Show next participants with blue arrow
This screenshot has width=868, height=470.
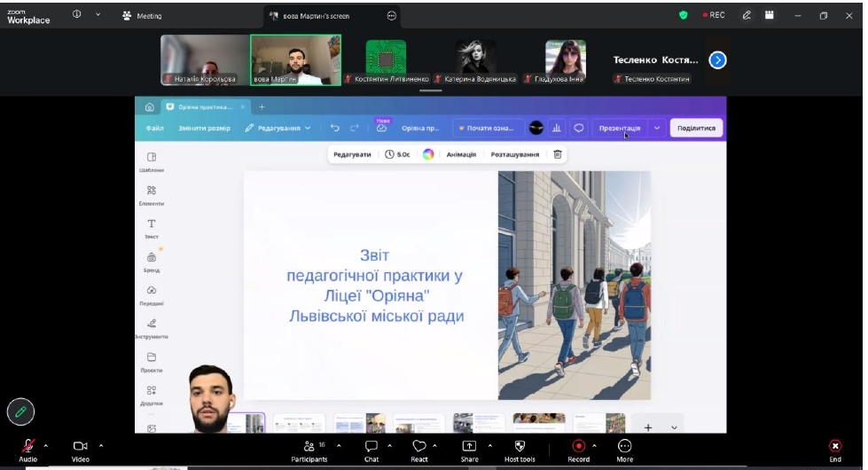(x=717, y=59)
